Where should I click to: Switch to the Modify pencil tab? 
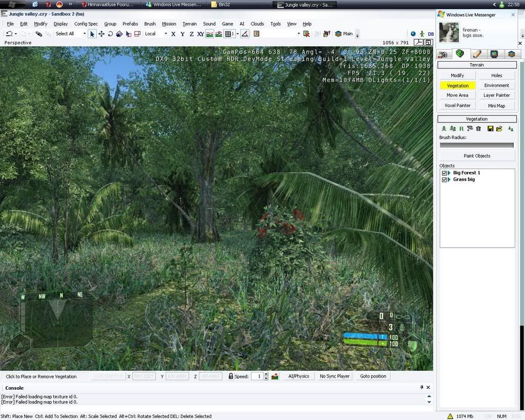[477, 54]
